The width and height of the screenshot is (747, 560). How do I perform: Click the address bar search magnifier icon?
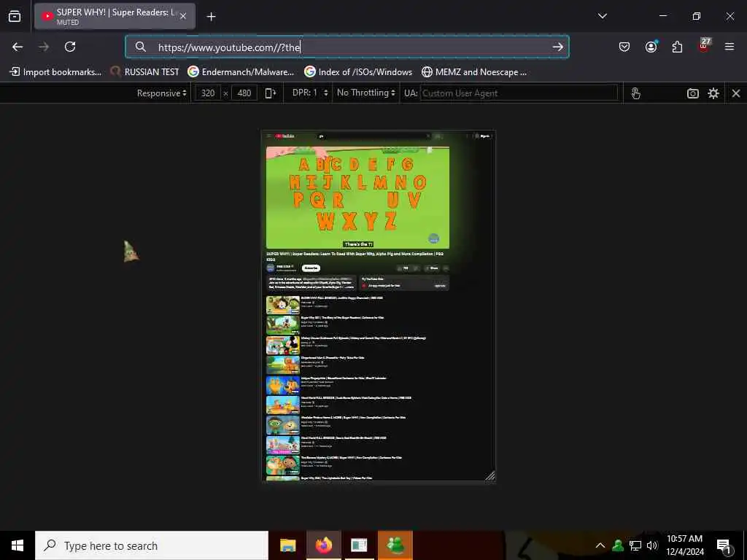click(141, 47)
